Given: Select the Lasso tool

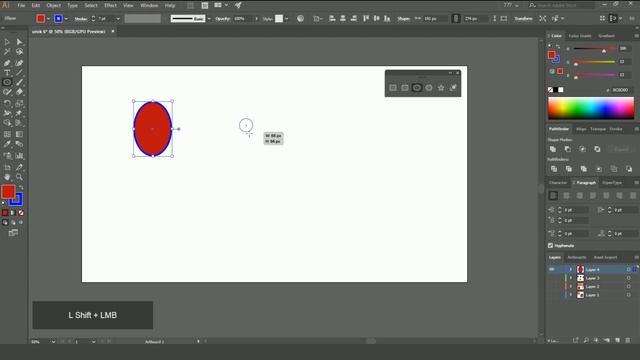Looking at the screenshot, I should click(19, 52).
